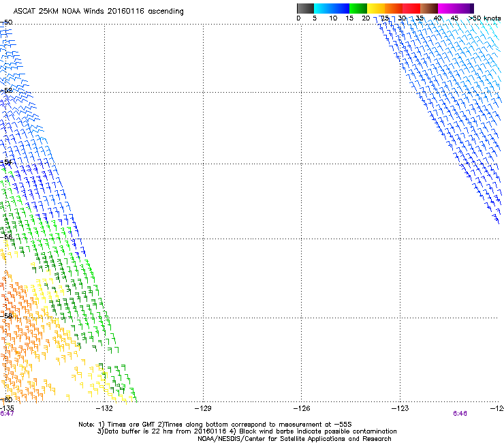Click the '-123' longitude axis label

[x=400, y=408]
